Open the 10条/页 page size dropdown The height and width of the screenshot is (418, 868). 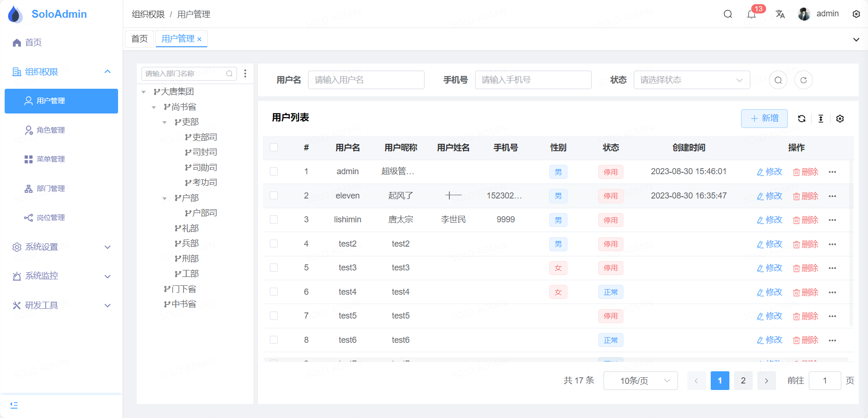coord(640,381)
